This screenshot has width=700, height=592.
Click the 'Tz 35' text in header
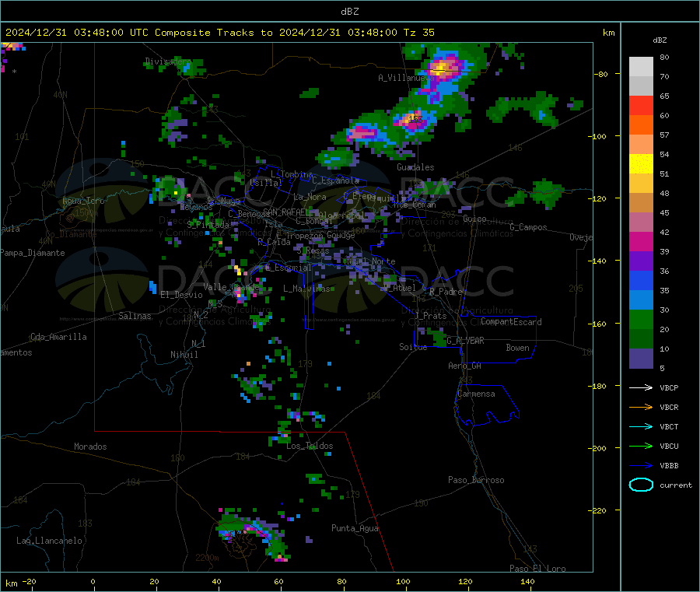(x=418, y=33)
